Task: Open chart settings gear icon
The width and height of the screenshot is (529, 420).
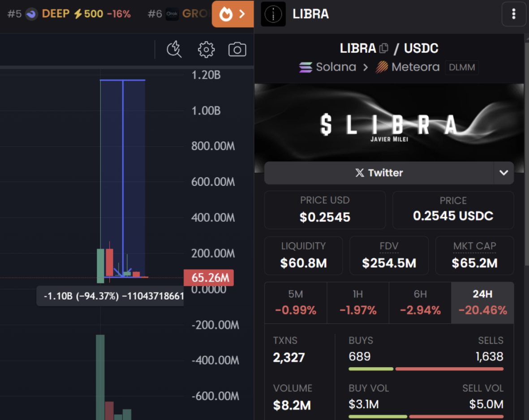Action: 206,50
